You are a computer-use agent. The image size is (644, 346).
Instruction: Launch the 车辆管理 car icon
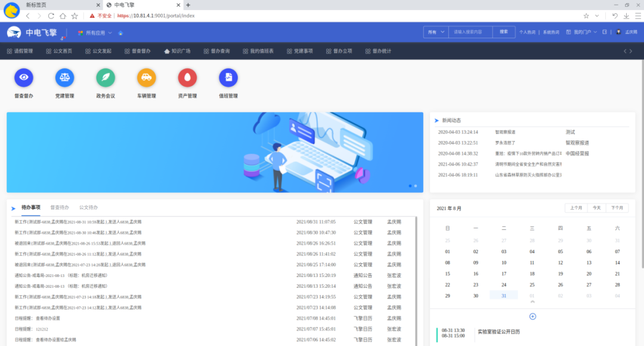tap(146, 77)
